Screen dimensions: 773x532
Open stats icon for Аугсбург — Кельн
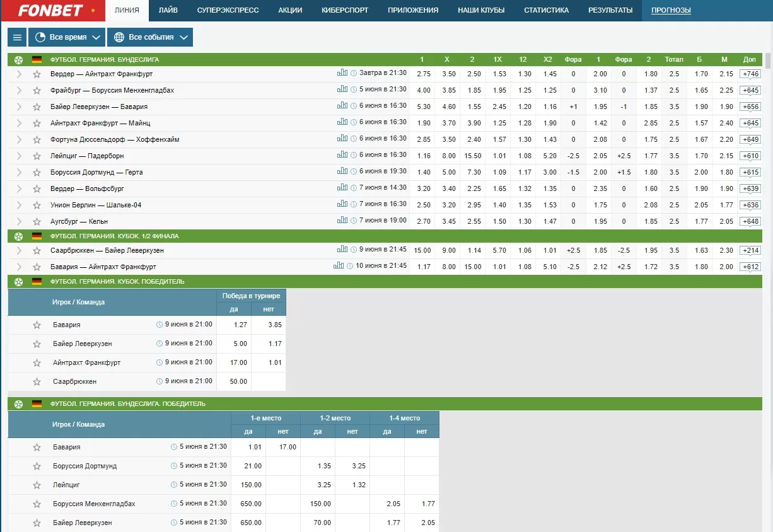point(342,221)
